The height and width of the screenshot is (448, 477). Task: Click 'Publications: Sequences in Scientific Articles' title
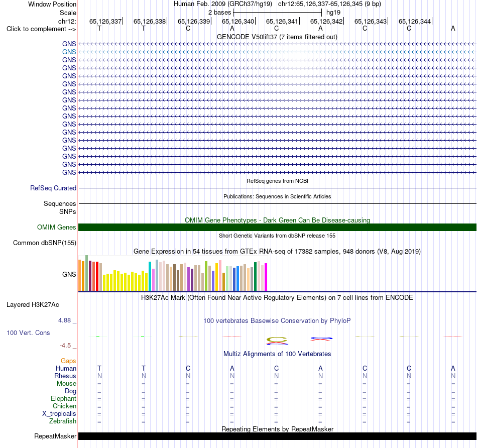click(277, 196)
